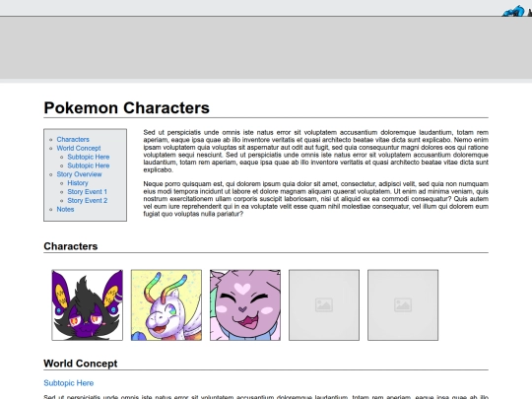The width and height of the screenshot is (532, 399).
Task: Go to Story Overview contents link
Action: [79, 174]
